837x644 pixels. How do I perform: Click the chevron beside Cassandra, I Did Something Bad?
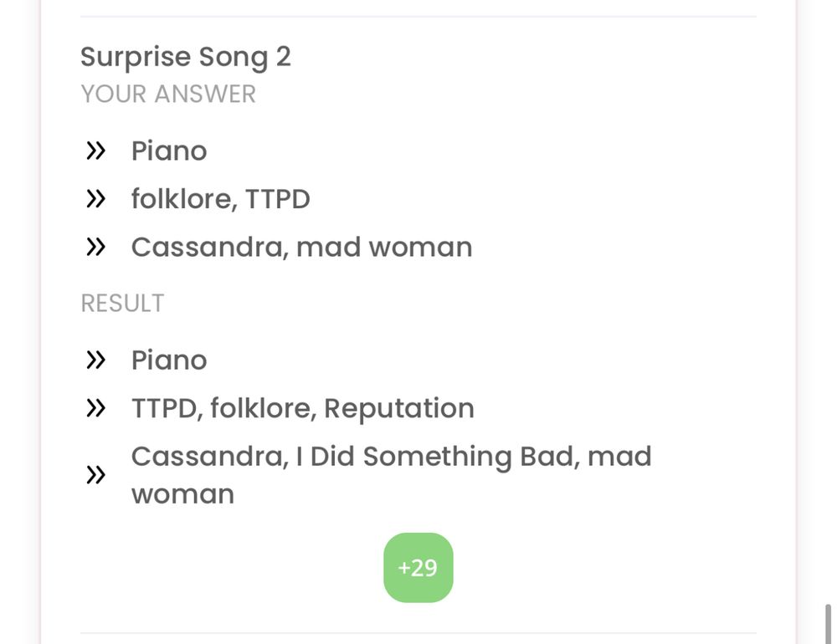coord(95,475)
